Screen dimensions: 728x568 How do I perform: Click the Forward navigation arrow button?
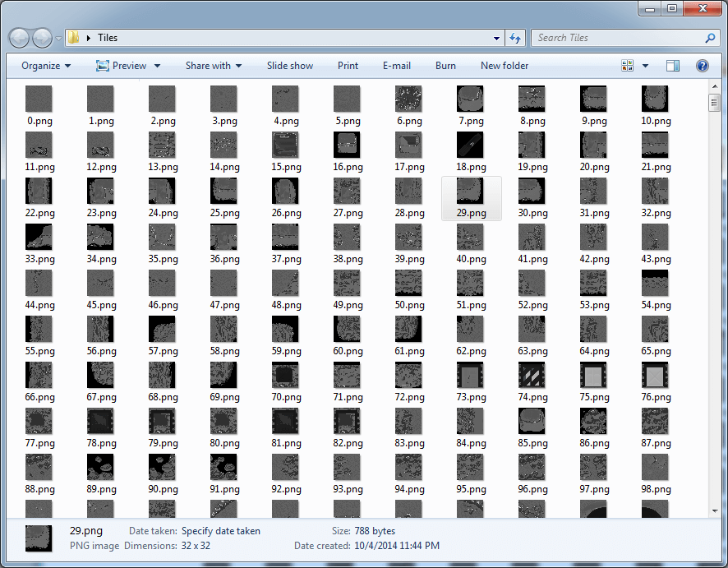point(42,38)
